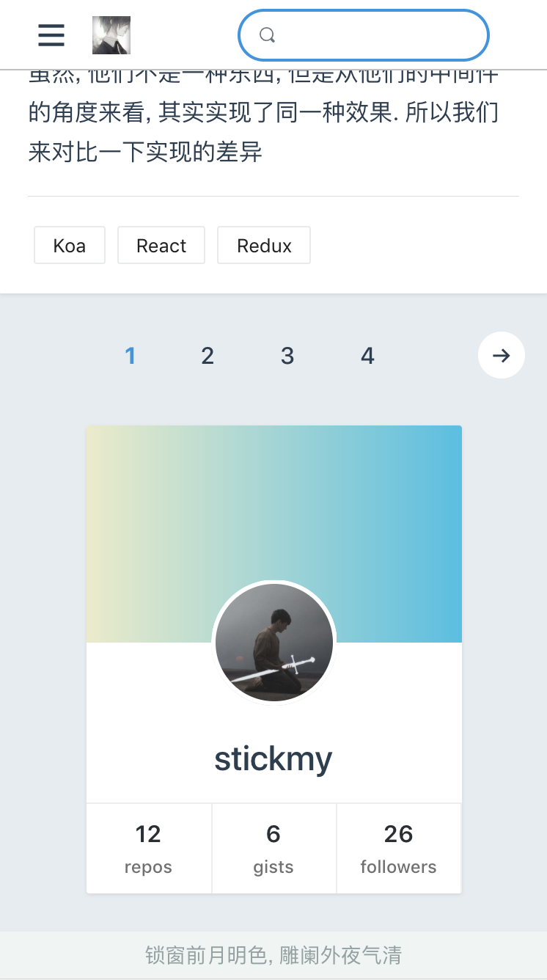
Task: Click the circular stickmy profile avatar
Action: (x=274, y=643)
